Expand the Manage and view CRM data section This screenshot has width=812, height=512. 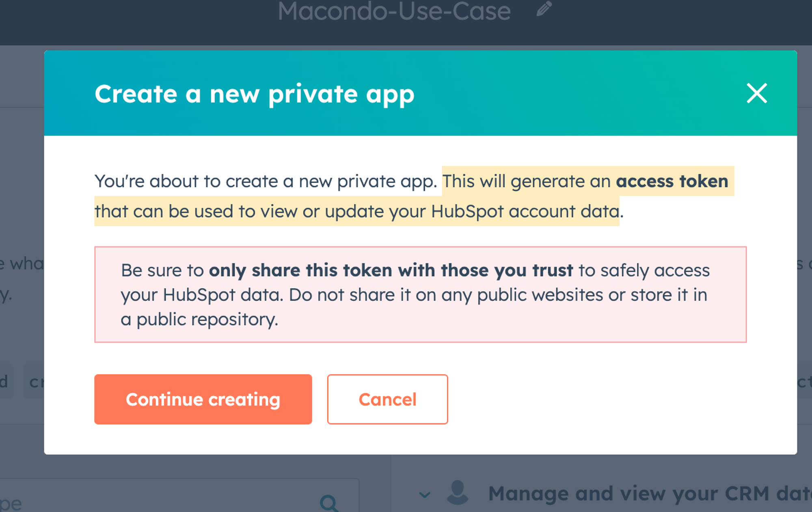(425, 495)
